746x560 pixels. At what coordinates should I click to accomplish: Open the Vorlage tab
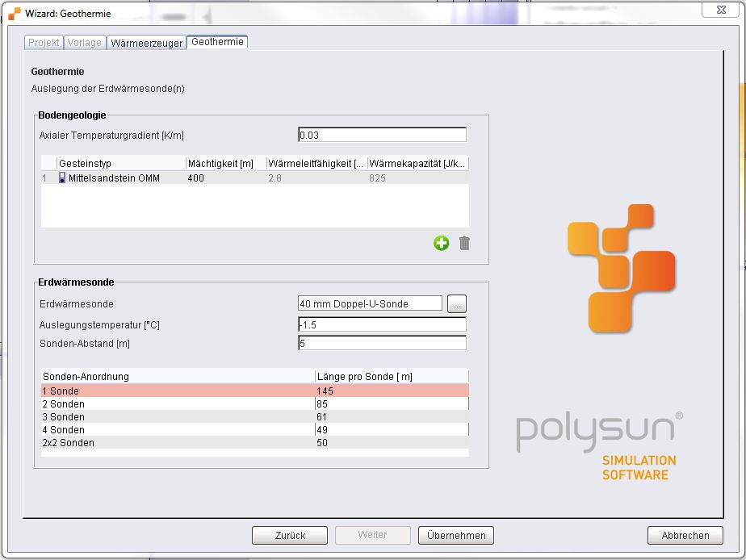tap(85, 43)
